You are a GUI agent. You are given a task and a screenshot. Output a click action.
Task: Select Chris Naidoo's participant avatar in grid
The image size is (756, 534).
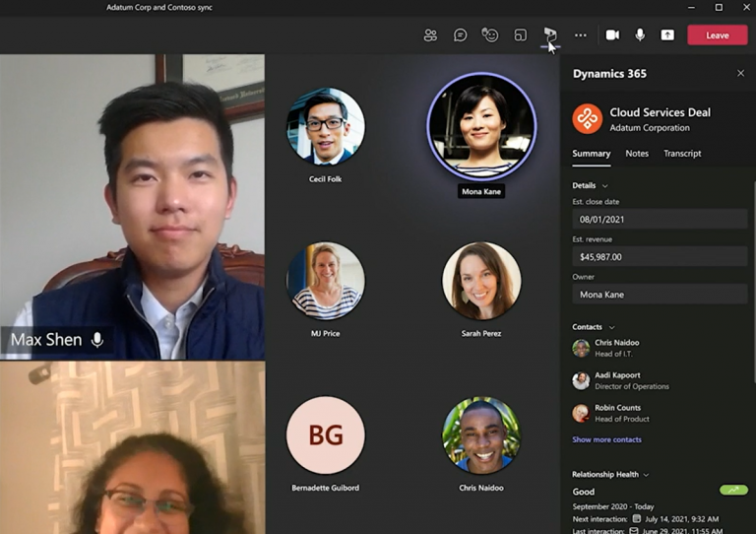(481, 435)
